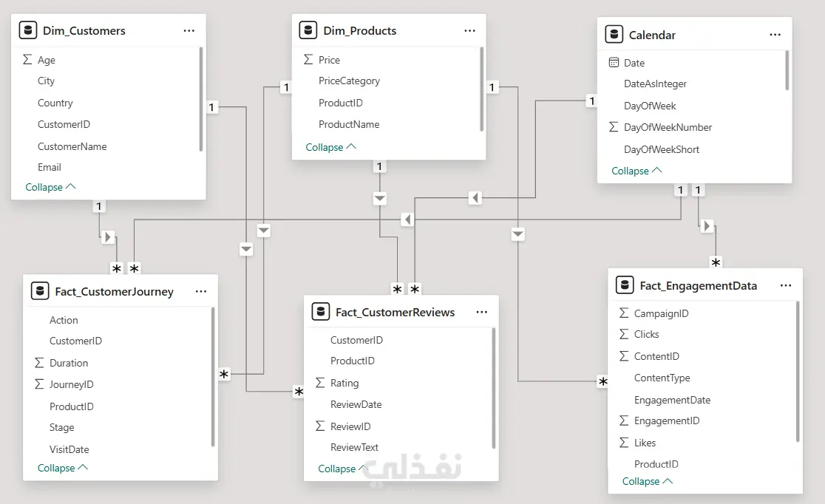Click the Dim_Customers table scrollbar
Viewport: 825px width, 504px height.
point(201,98)
